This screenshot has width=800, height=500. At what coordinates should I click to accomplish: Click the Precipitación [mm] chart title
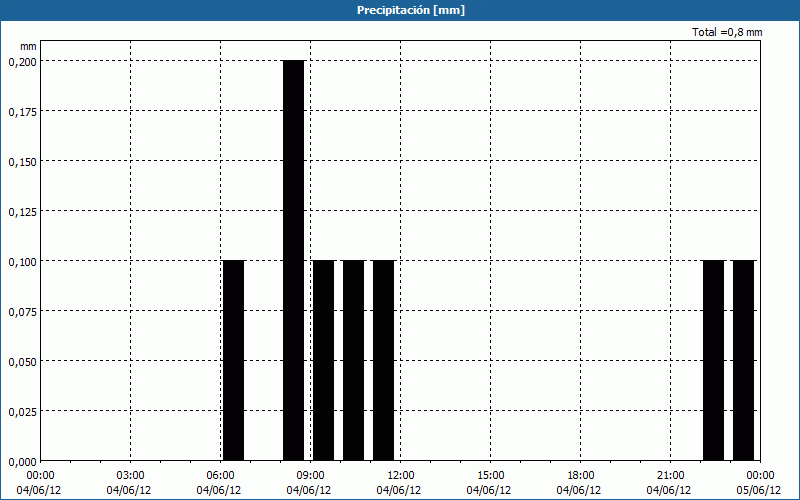(411, 10)
